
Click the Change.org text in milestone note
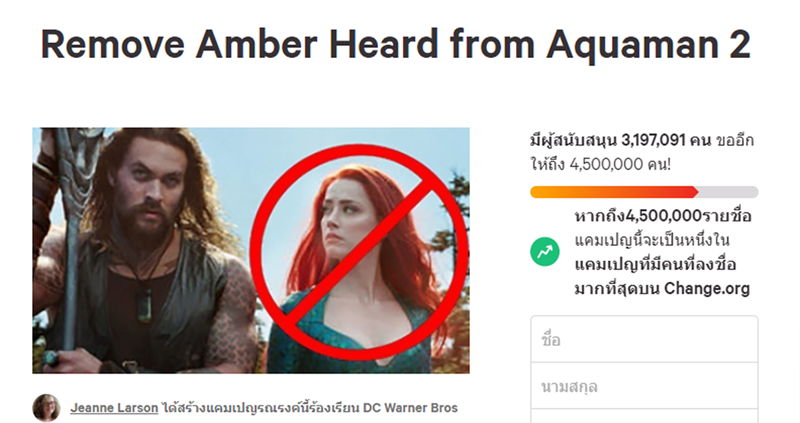[707, 288]
